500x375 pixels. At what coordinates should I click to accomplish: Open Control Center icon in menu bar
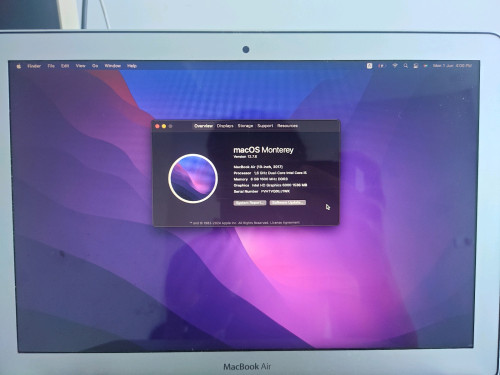click(416, 66)
